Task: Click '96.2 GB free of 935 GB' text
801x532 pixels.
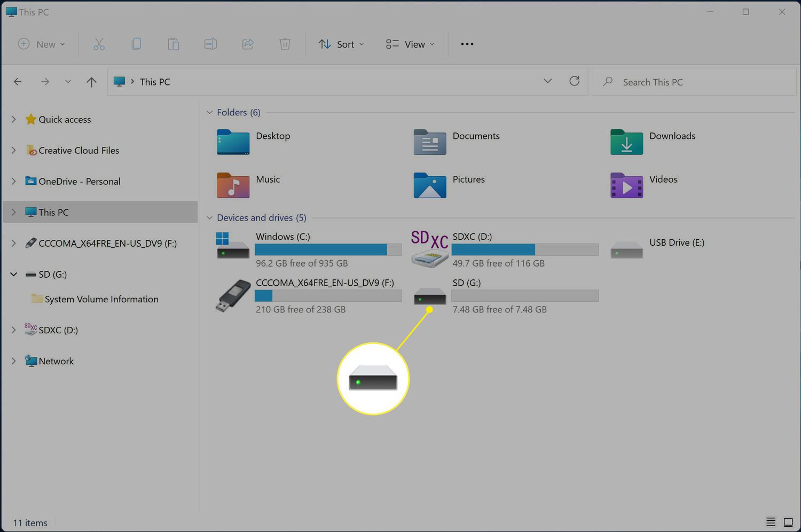Action: pos(302,263)
